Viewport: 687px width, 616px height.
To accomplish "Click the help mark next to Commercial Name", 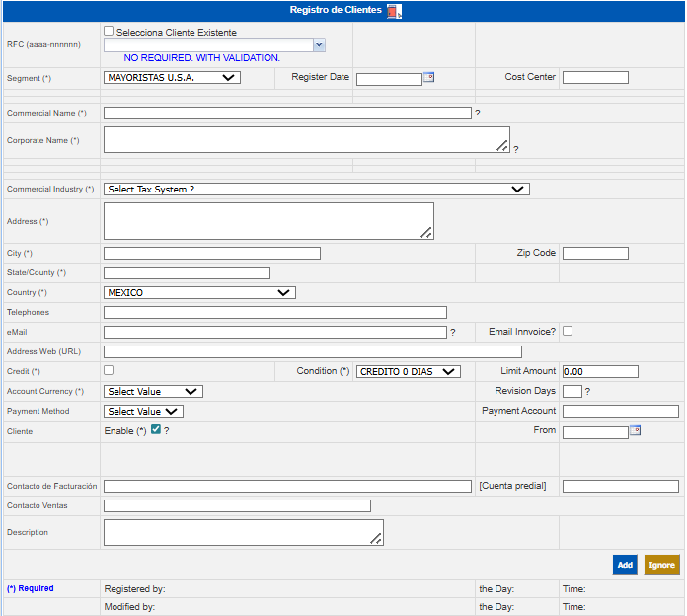I will (477, 114).
